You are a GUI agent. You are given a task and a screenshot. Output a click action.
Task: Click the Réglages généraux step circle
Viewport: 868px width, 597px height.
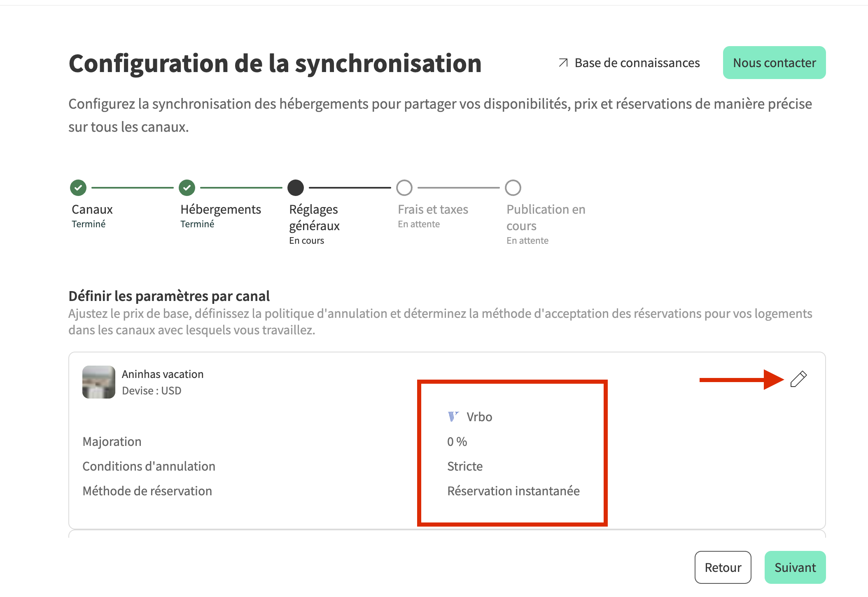(296, 188)
